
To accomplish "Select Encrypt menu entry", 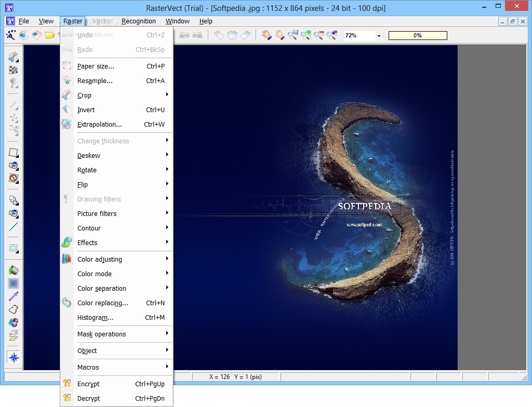I will 116,384.
